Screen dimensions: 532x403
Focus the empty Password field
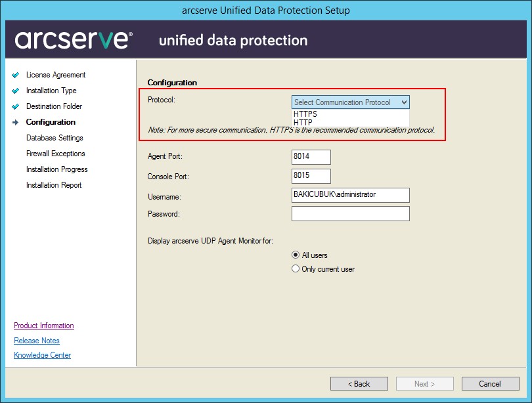[x=351, y=213]
